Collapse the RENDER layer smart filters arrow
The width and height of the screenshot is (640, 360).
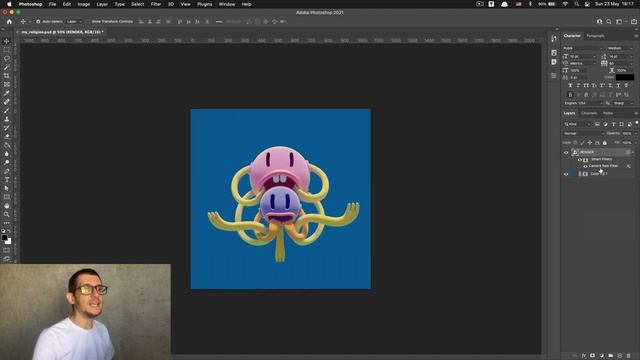[633, 153]
